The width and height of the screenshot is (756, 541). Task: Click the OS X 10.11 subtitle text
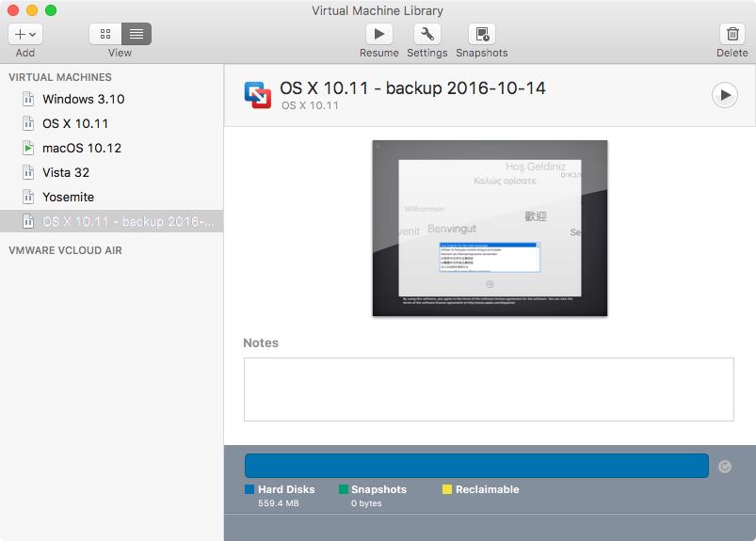(x=310, y=105)
